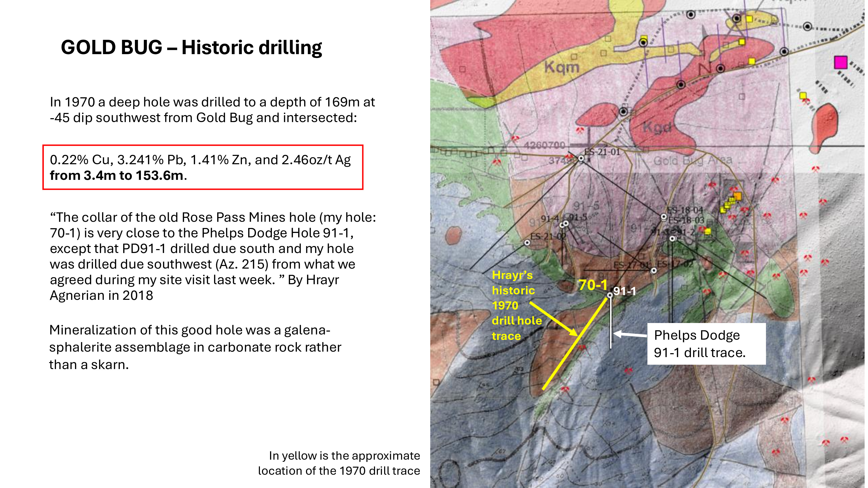Select the yellow 70-1 hole label
The image size is (868, 488).
pyautogui.click(x=593, y=285)
